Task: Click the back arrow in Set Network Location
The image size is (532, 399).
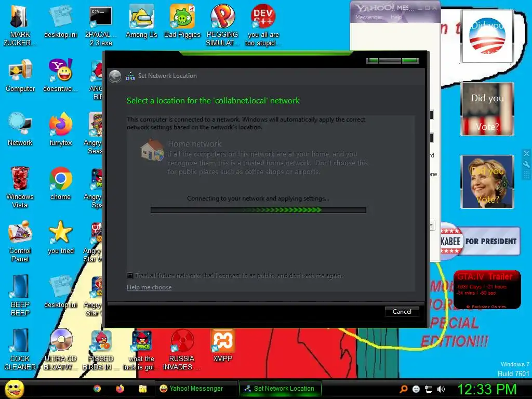Action: click(x=115, y=76)
